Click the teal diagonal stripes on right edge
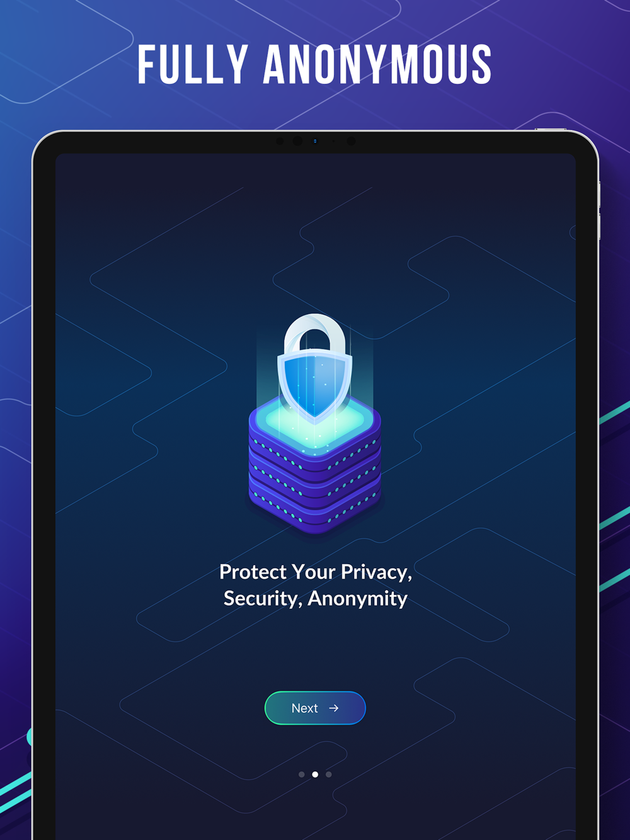Screen dimensions: 630x840 (x=614, y=497)
